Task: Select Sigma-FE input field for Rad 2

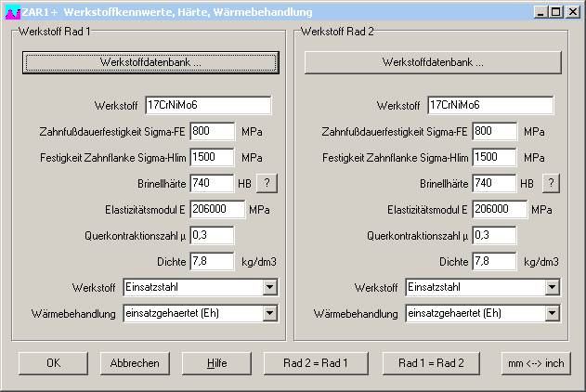Action: [494, 131]
